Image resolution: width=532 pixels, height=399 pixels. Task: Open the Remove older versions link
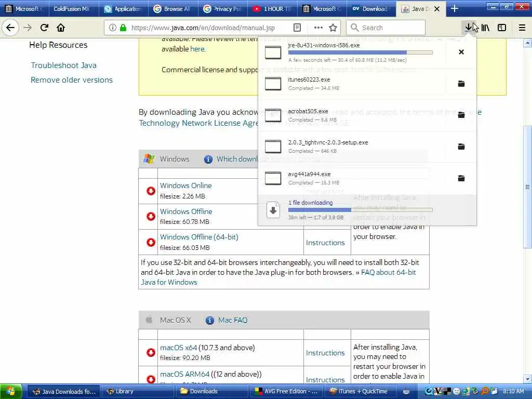coord(72,79)
